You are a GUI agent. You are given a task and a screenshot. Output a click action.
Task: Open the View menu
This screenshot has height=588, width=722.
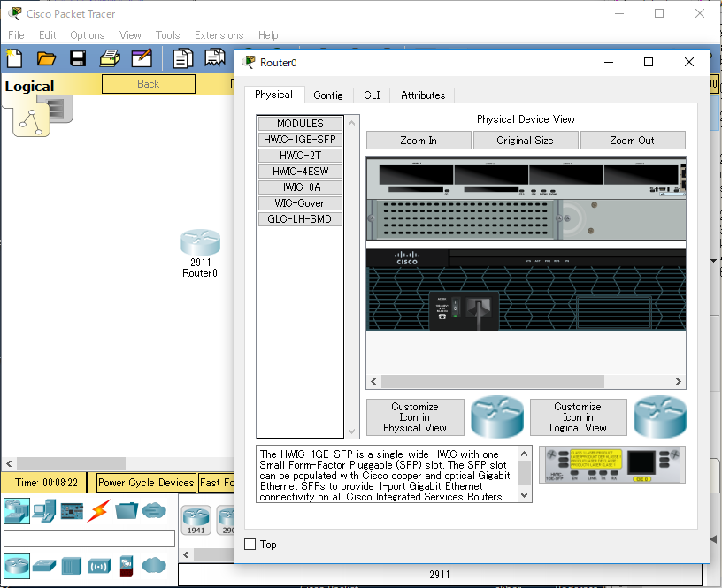[130, 35]
